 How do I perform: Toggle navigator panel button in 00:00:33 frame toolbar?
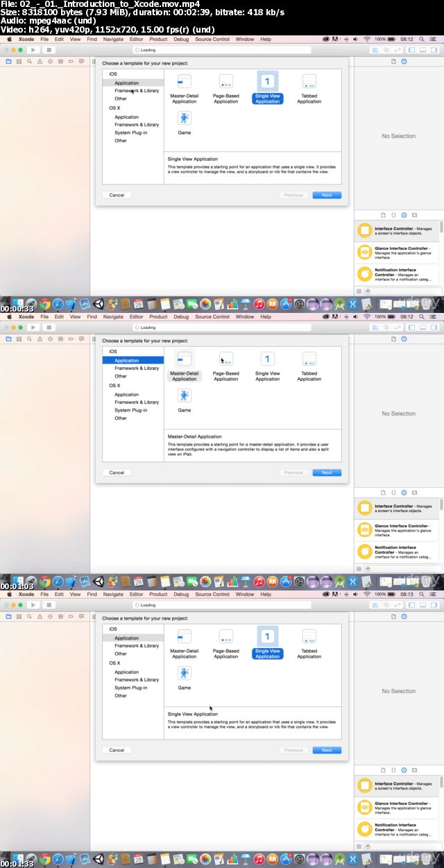point(412,50)
